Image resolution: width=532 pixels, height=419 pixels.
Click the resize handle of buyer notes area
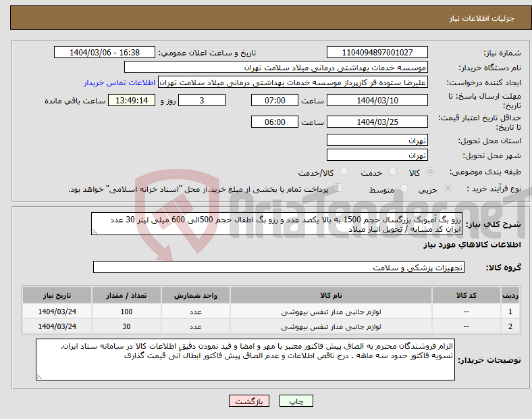39,377
